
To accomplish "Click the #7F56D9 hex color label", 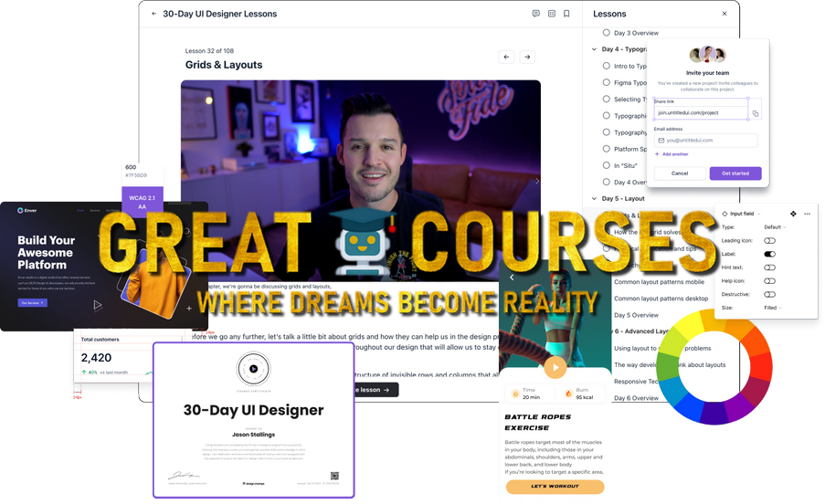I will [136, 175].
